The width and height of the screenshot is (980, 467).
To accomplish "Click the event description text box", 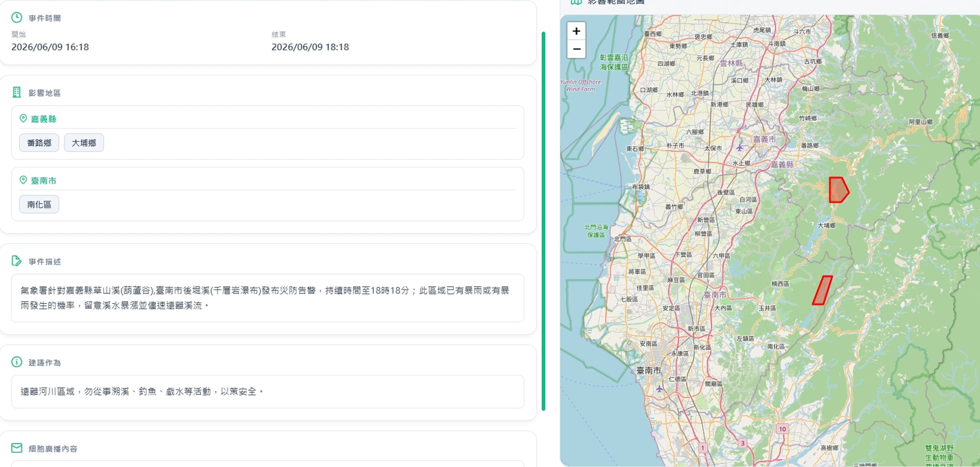I will click(268, 298).
